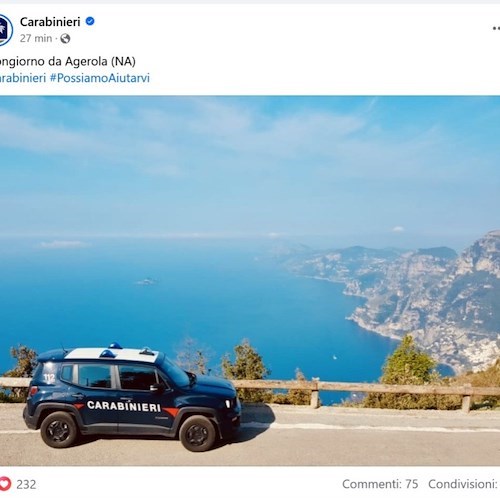Click the 112 number on the car

click(x=49, y=378)
